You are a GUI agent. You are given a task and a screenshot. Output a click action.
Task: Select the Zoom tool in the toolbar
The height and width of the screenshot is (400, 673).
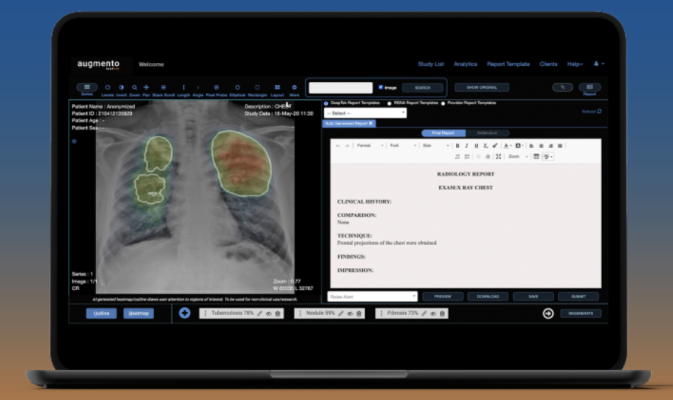pos(134,89)
